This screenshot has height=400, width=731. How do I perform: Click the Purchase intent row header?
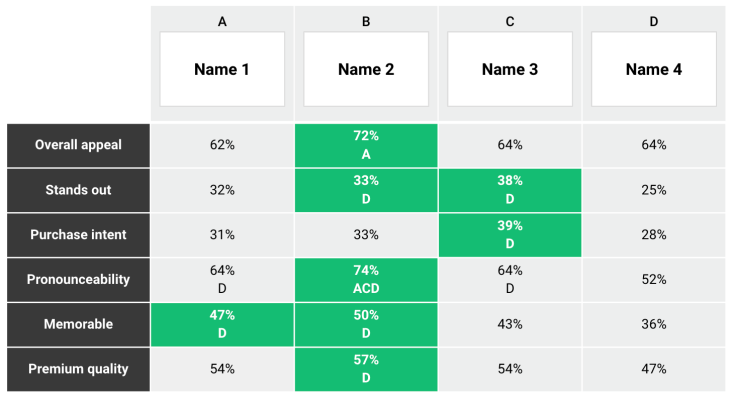(x=78, y=234)
